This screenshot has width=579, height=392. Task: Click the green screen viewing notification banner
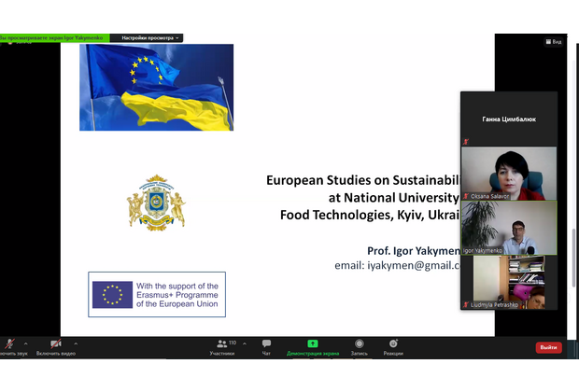pyautogui.click(x=54, y=38)
